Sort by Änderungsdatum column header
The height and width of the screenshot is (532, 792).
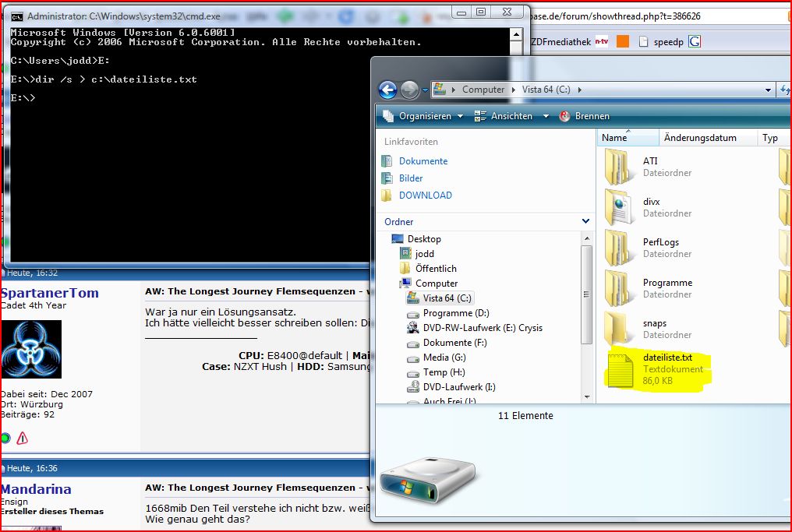708,138
